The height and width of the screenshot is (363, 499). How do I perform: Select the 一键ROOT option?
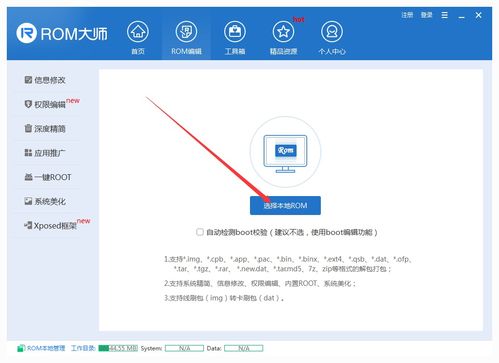(x=48, y=177)
